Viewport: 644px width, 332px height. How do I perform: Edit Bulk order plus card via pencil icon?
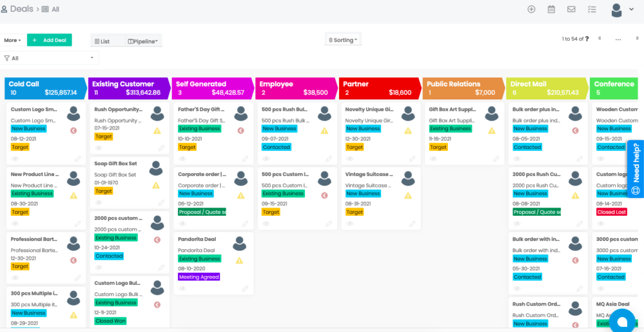coord(579,158)
